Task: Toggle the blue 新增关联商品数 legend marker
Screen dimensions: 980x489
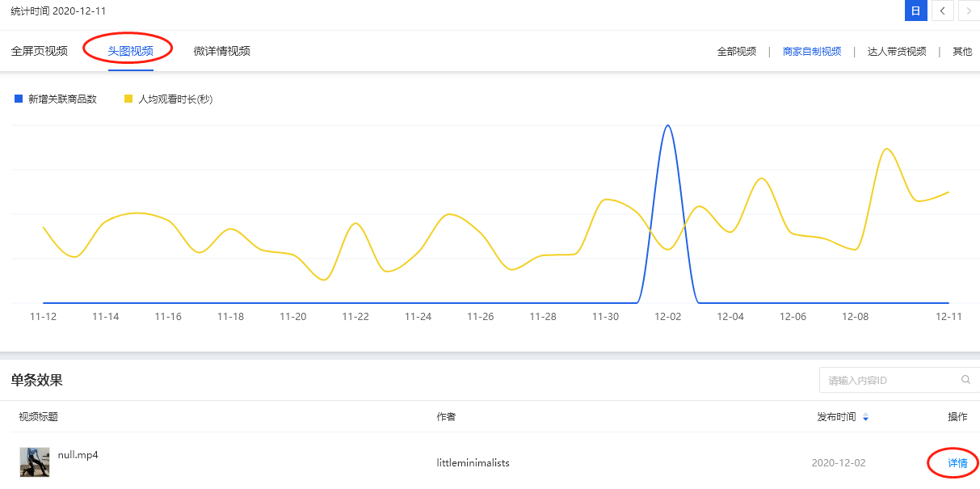Action: 19,99
